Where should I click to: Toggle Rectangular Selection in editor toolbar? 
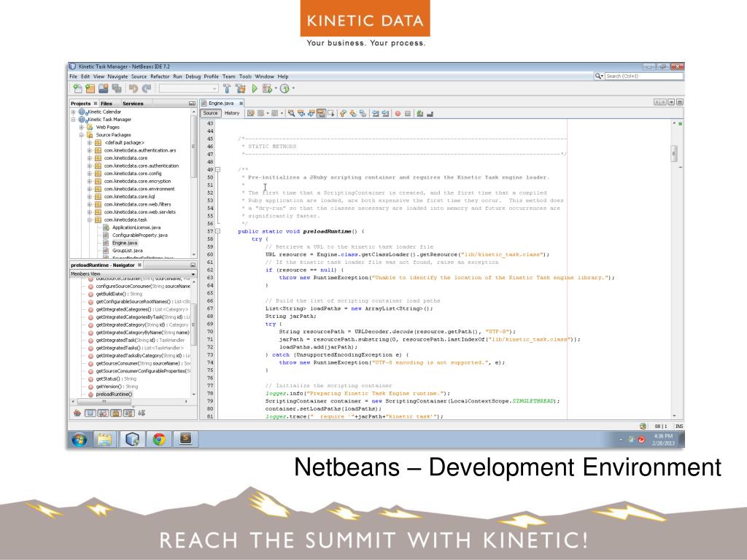click(x=331, y=113)
